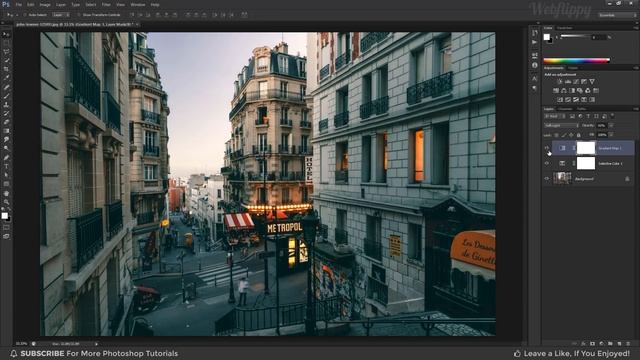The width and height of the screenshot is (640, 360).
Task: Select the Rectangle shape tool
Action: point(6,184)
